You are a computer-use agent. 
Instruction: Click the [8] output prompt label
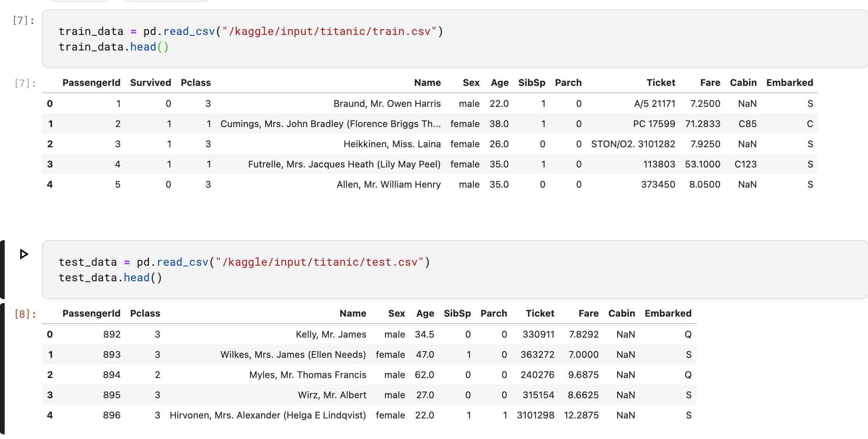click(25, 314)
